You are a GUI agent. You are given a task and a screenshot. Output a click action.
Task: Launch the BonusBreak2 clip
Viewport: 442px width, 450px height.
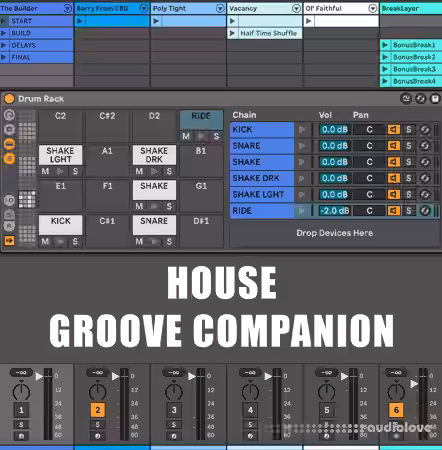[x=385, y=57]
